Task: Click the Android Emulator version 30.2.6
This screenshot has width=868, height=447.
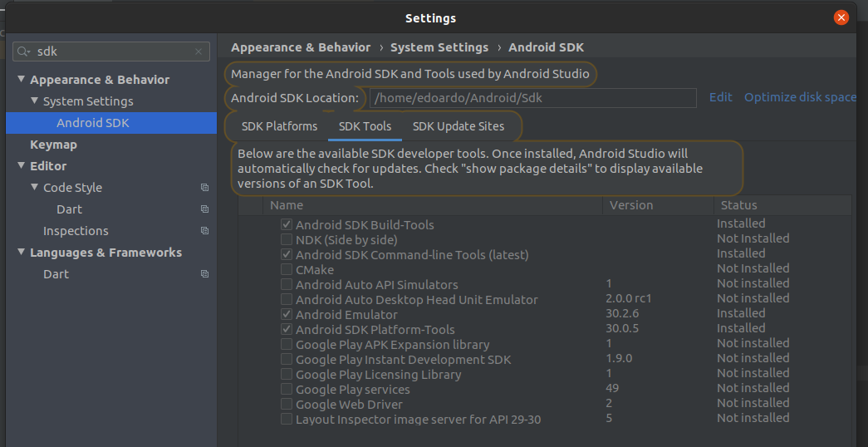Action: click(x=622, y=313)
